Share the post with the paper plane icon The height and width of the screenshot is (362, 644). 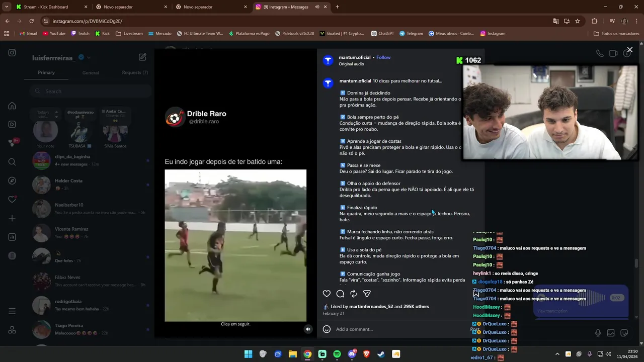click(x=367, y=294)
